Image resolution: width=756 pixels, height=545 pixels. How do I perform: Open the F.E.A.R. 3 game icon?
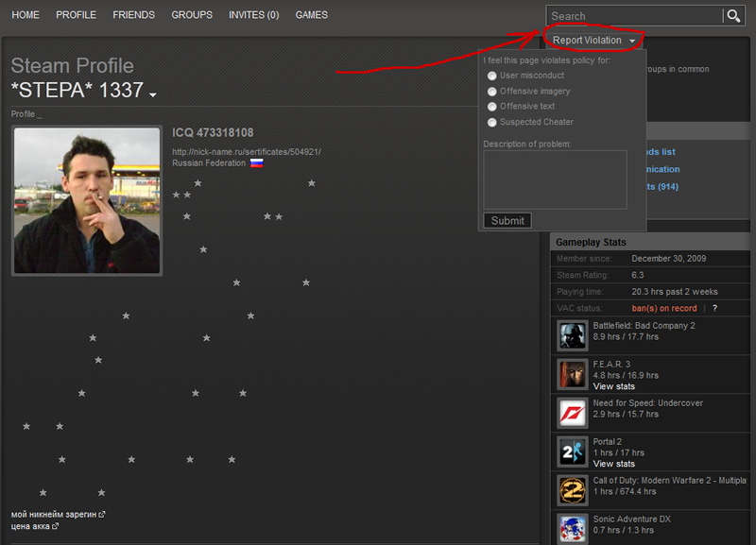point(573,374)
